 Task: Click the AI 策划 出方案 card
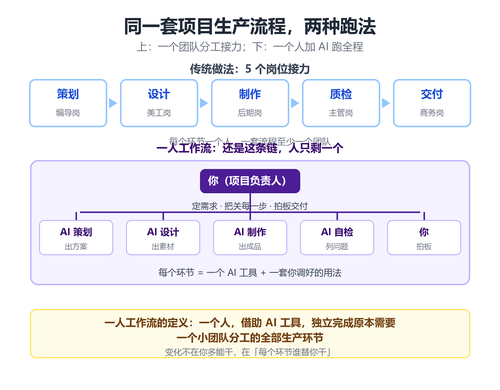pyautogui.click(x=76, y=238)
